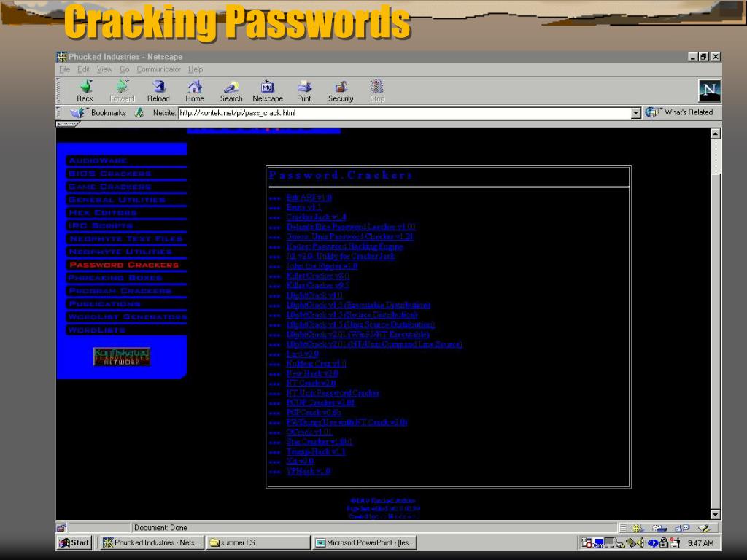Click the Killer Cracker v8.0 link
The height and width of the screenshot is (560, 747).
click(318, 276)
